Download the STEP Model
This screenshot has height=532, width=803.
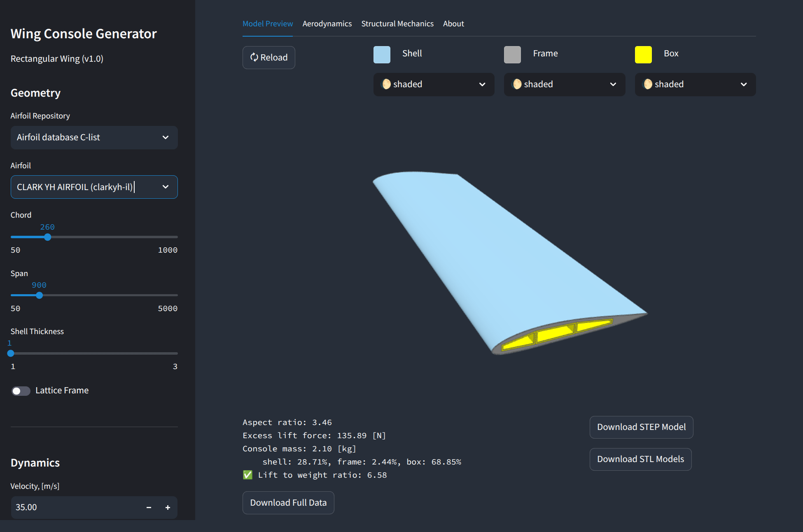click(x=641, y=427)
